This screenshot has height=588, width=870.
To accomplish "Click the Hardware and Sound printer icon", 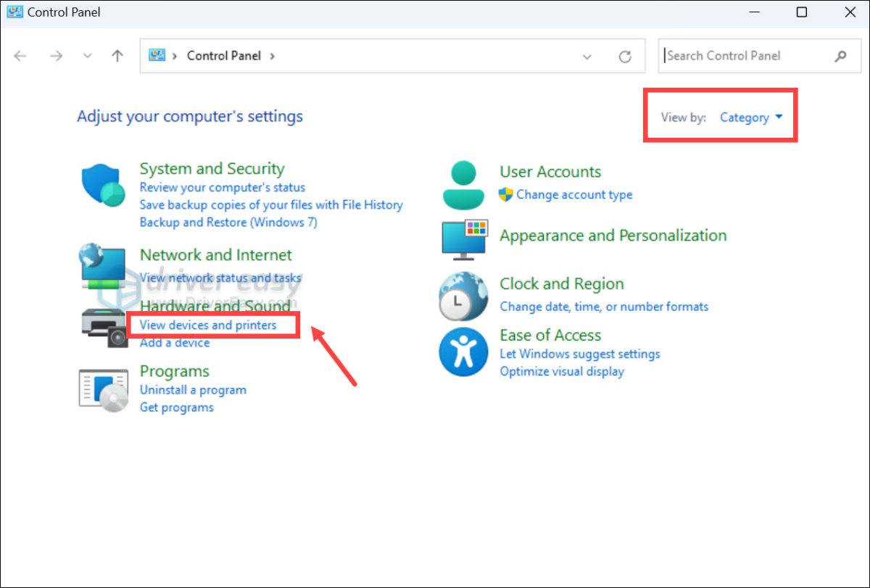I will tap(102, 326).
